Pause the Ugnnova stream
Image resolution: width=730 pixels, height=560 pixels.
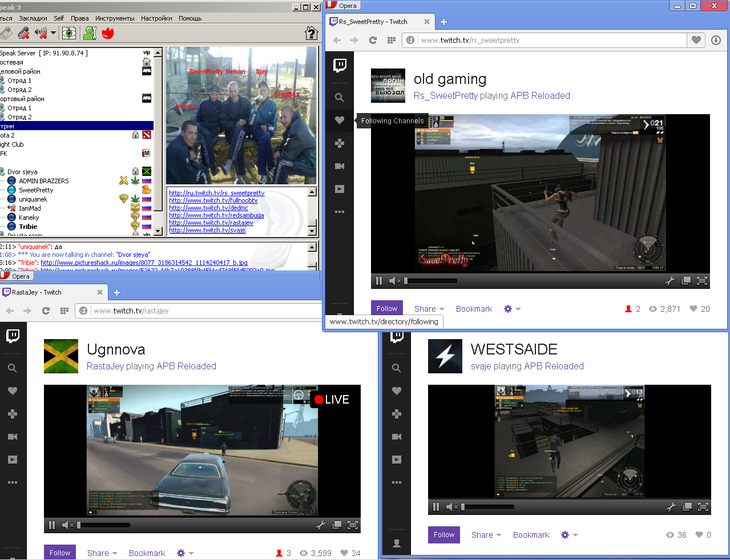(52, 525)
